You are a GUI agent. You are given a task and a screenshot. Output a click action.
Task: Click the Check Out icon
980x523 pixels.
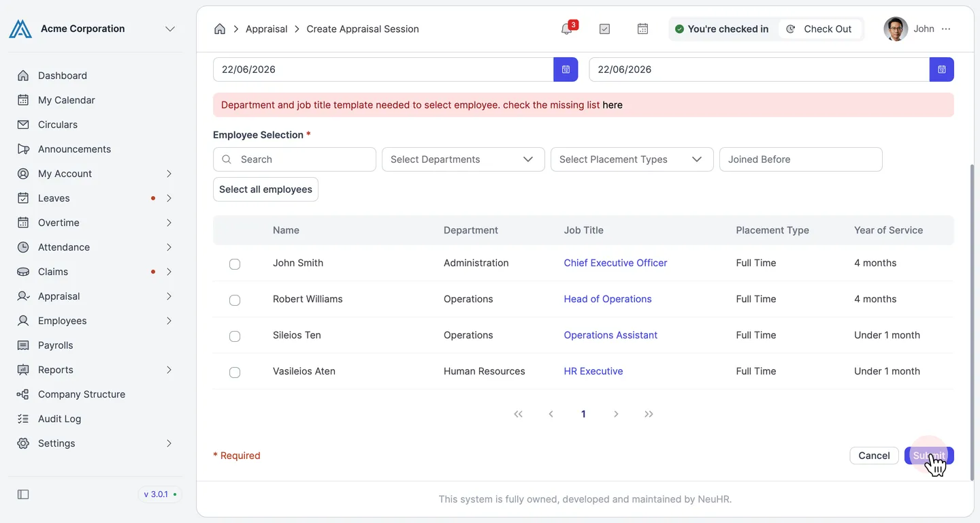click(790, 29)
